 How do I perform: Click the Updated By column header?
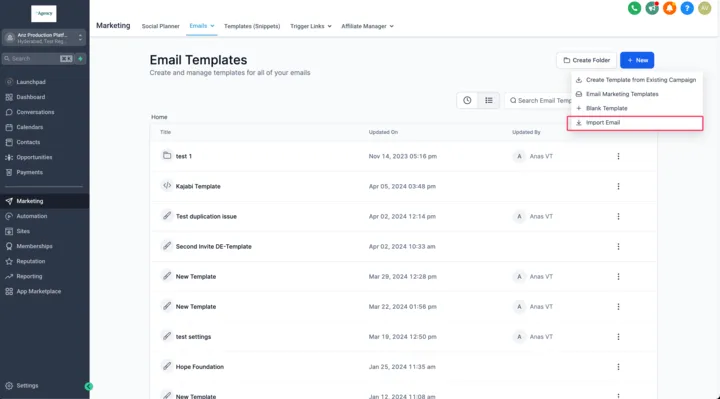[526, 132]
